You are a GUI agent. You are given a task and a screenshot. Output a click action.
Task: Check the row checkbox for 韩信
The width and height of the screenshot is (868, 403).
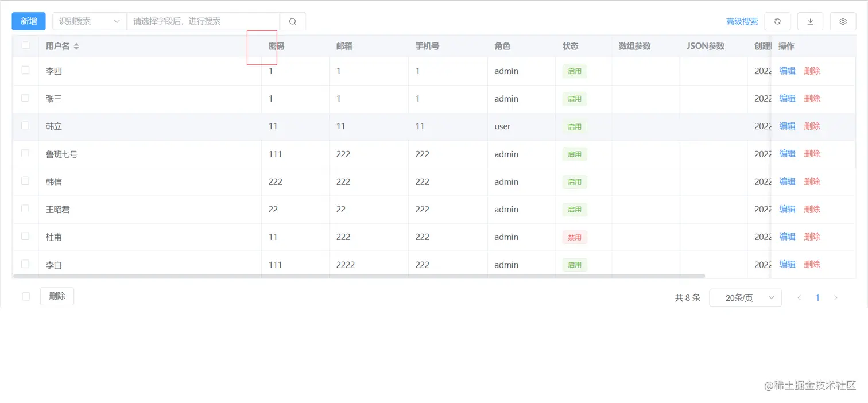25,181
